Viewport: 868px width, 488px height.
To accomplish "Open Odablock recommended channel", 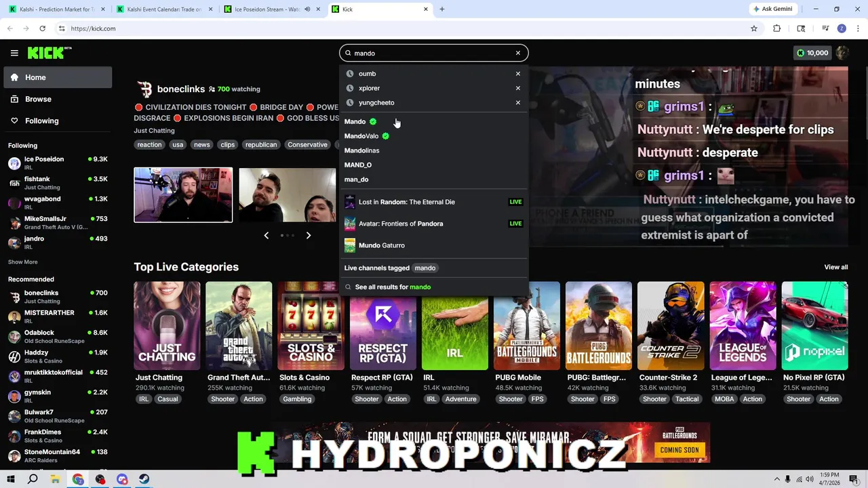I will [x=58, y=336].
